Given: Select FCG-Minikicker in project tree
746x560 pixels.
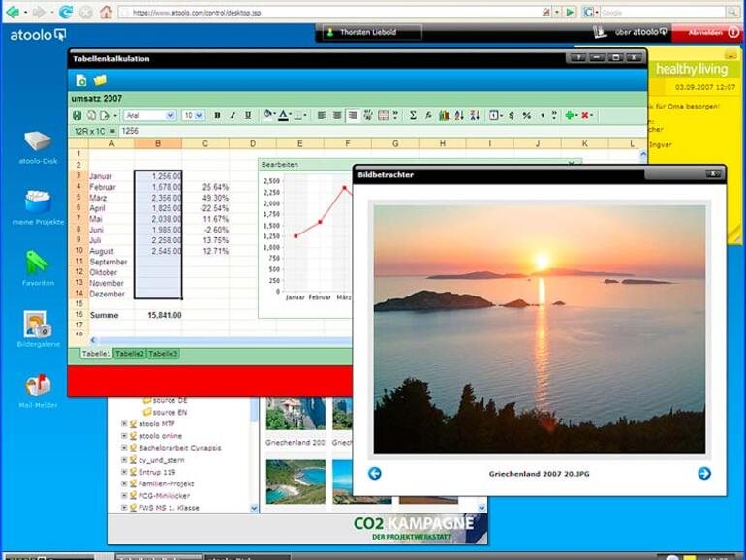Looking at the screenshot, I should click(164, 496).
